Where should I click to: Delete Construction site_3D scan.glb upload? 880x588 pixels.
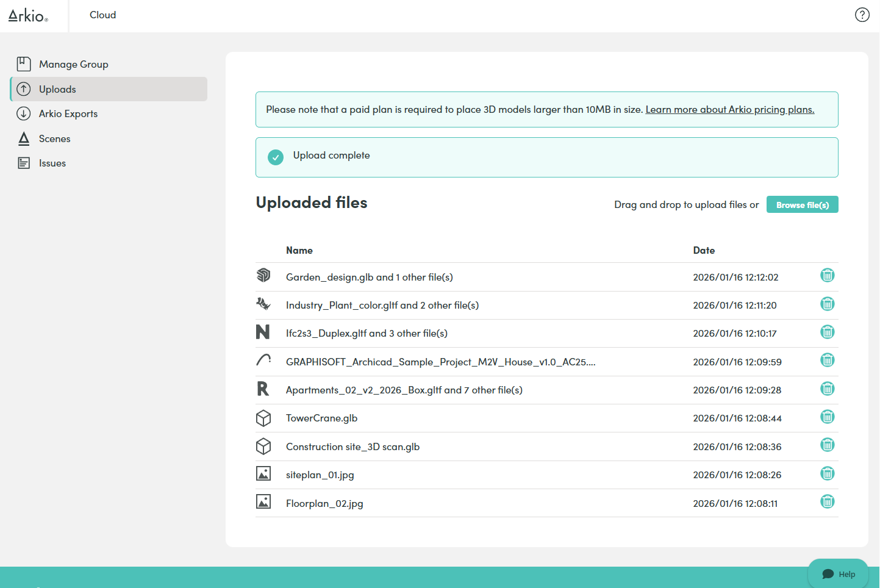point(828,445)
